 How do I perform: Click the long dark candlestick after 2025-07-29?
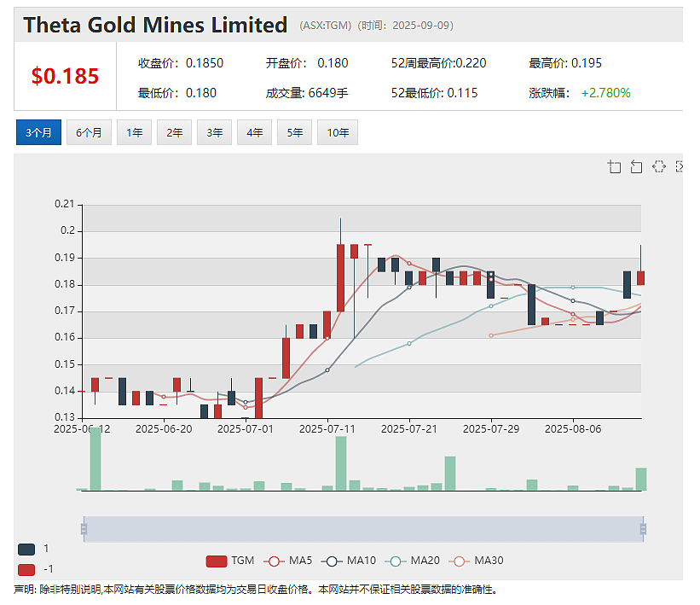pos(531,305)
